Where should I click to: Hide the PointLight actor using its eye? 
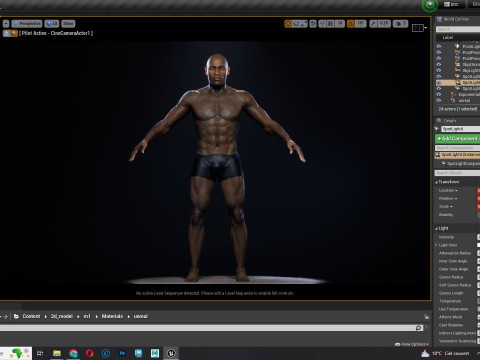pos(439,46)
